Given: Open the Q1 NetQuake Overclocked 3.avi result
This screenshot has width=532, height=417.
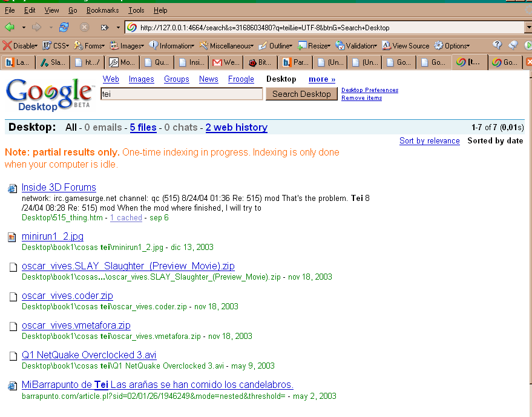Looking at the screenshot, I should coord(89,355).
